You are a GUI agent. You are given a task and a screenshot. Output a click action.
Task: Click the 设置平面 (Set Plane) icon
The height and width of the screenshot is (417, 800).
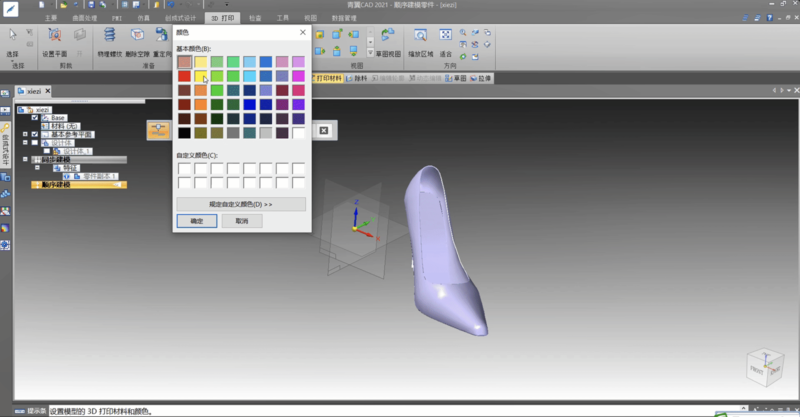54,37
